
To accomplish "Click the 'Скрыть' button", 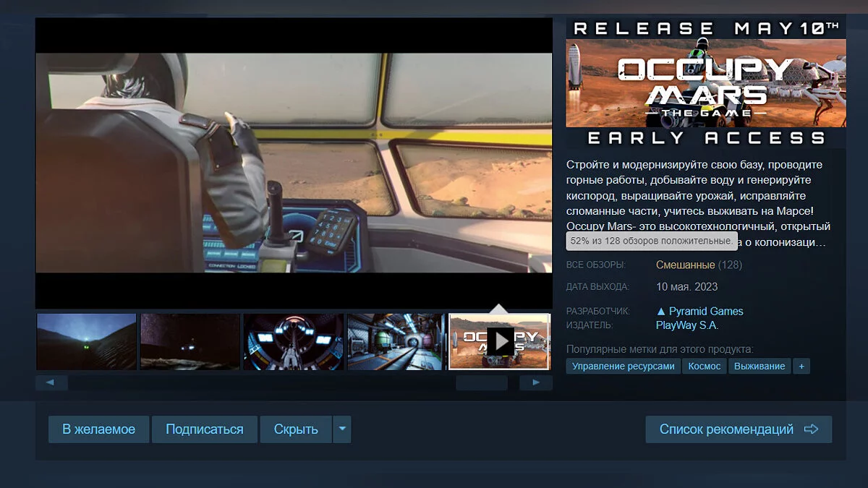I will pos(296,429).
